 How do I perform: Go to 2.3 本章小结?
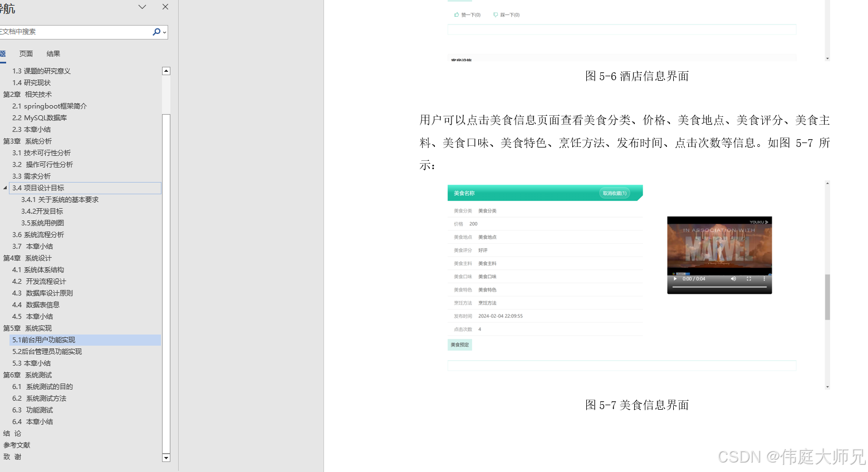point(32,129)
